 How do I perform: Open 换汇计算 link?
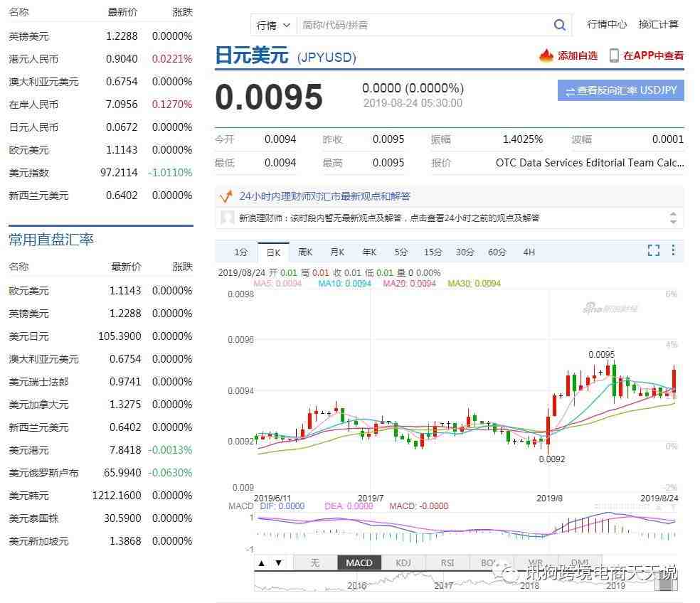[658, 24]
